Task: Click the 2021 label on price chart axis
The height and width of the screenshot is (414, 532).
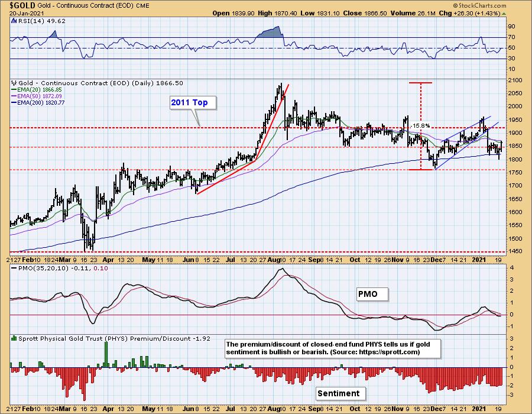Action: point(479,260)
